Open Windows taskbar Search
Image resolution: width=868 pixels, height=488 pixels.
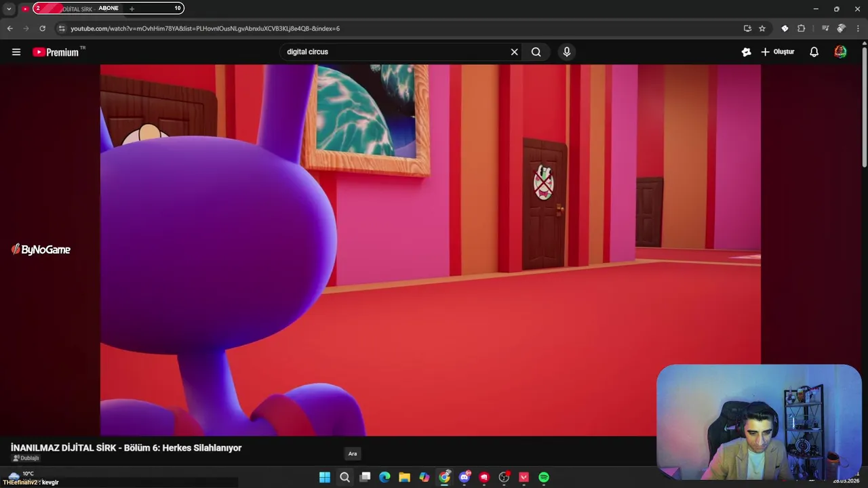[x=344, y=477]
